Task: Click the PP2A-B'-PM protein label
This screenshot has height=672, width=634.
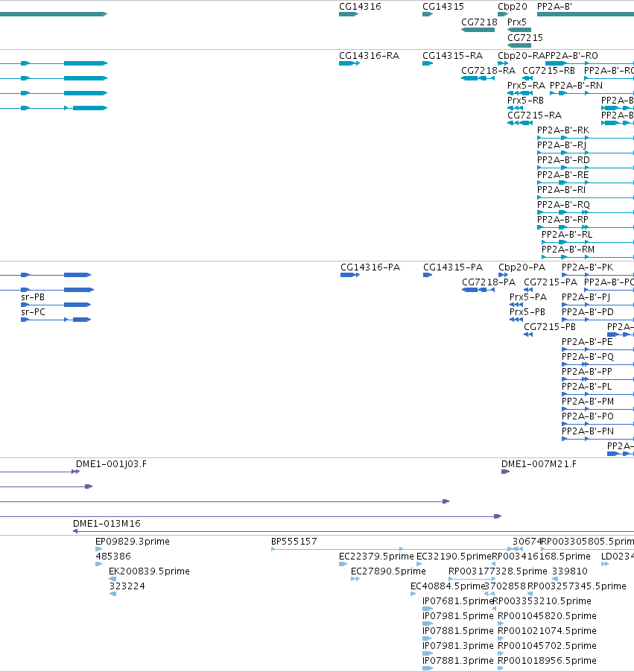Action: [588, 402]
